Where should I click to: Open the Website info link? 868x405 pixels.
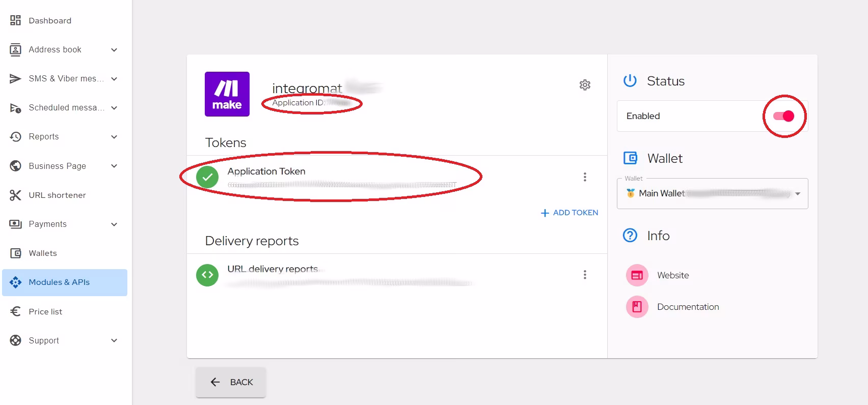(x=673, y=275)
